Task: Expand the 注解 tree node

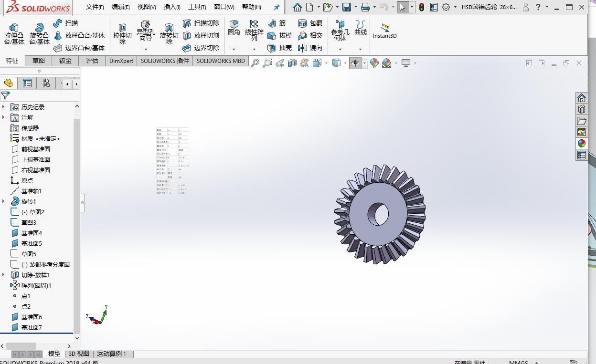Action: click(4, 117)
